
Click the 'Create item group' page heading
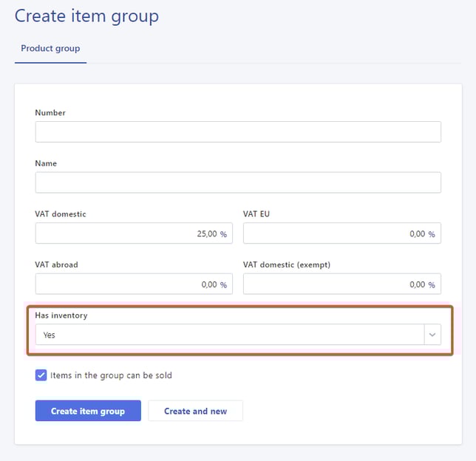[86, 16]
